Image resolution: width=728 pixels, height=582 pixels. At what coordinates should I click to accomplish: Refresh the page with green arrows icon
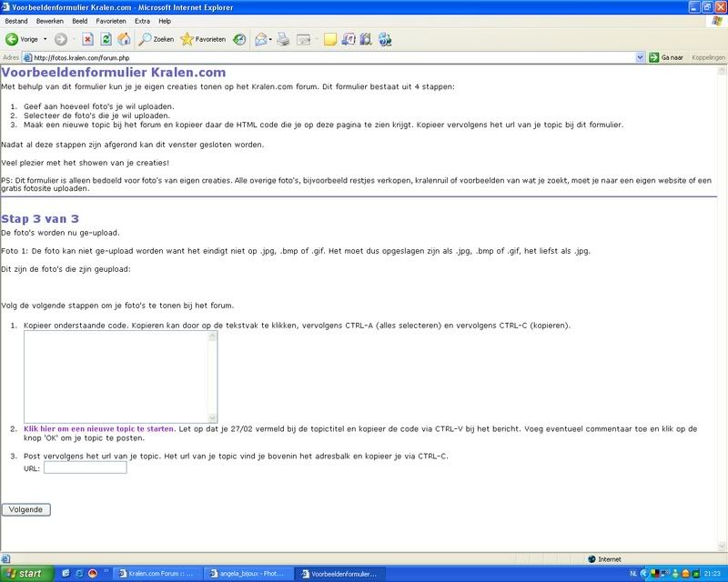pyautogui.click(x=106, y=39)
